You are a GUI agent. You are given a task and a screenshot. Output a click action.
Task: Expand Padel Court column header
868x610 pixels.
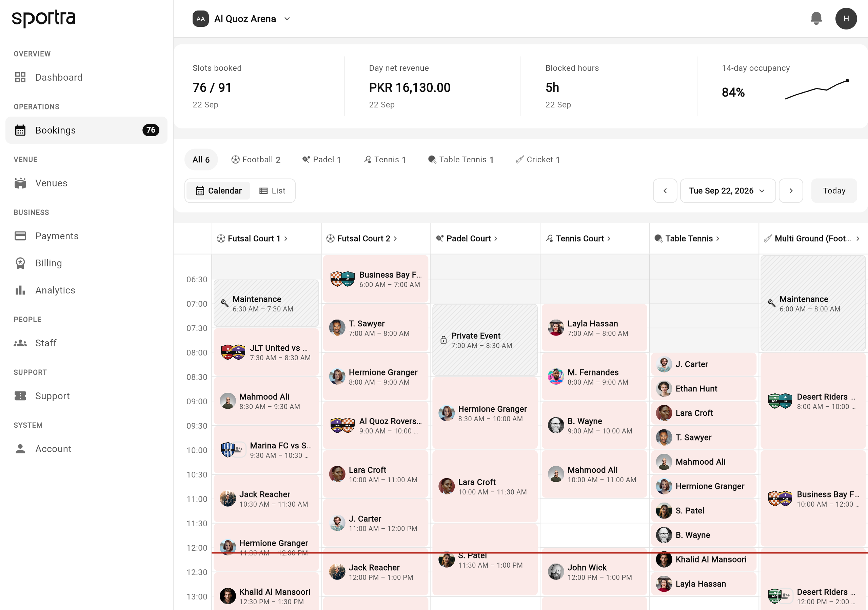click(467, 238)
